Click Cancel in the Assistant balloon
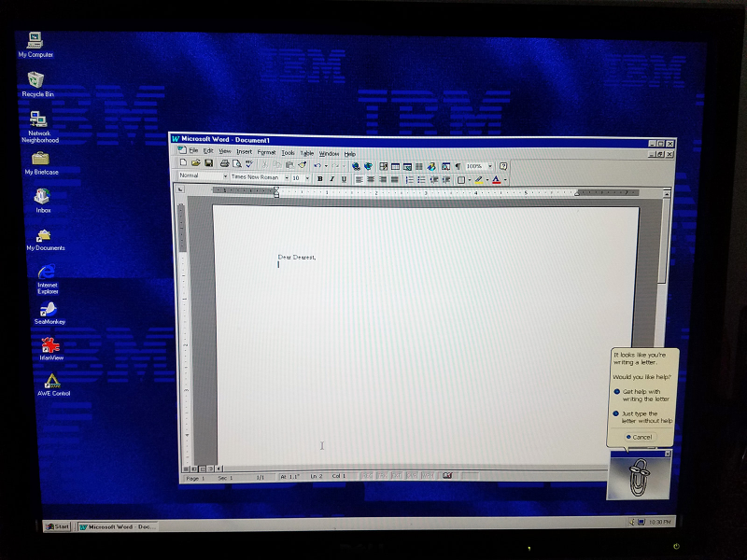Viewport: 747px width, 560px height. 640,437
